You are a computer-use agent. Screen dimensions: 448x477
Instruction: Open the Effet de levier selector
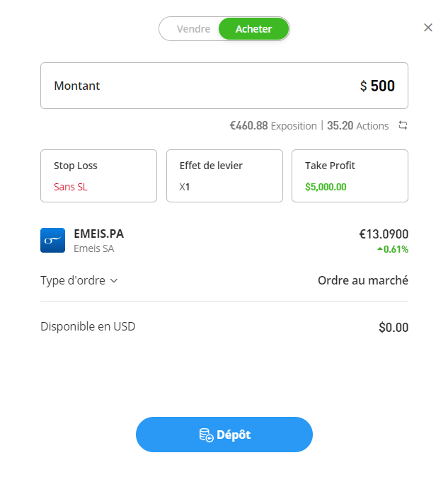[224, 176]
